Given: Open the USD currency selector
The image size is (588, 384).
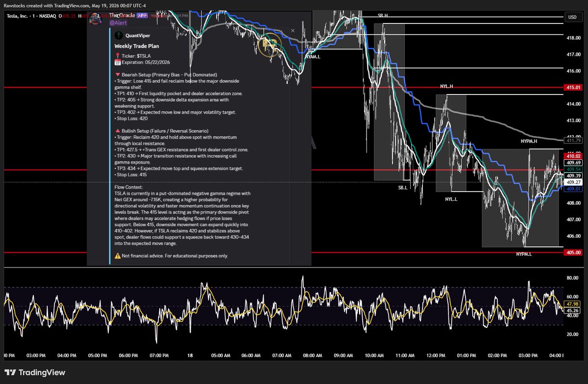Looking at the screenshot, I should tap(572, 17).
